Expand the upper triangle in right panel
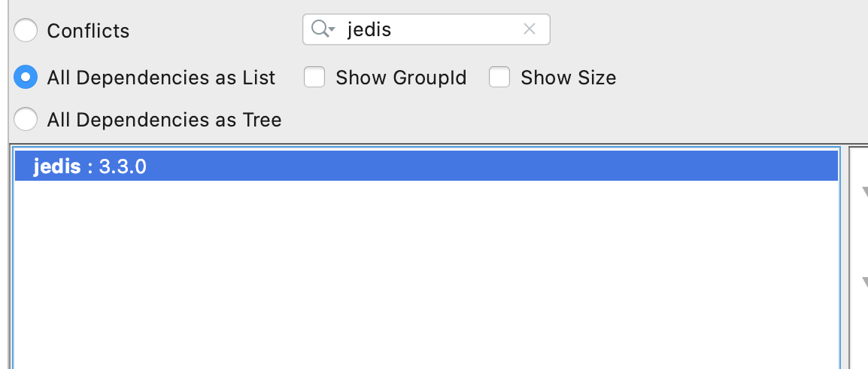868x369 pixels. [864, 194]
